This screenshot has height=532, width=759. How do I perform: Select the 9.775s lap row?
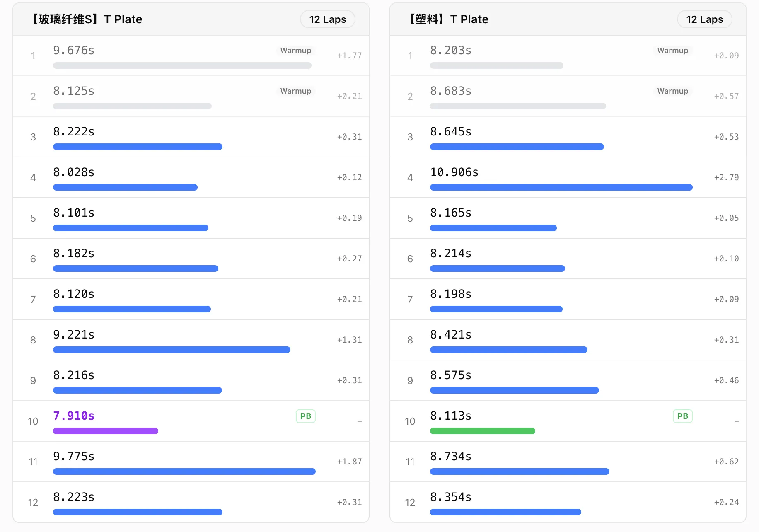[x=191, y=462]
